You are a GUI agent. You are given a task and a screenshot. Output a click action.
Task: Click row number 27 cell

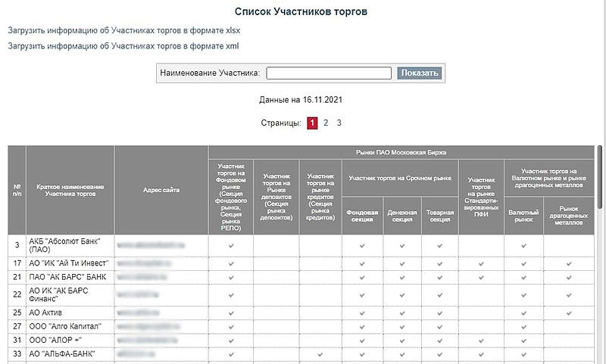17,327
